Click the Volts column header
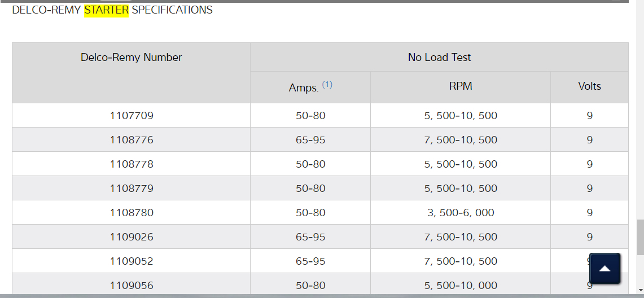The image size is (644, 298). (x=589, y=86)
